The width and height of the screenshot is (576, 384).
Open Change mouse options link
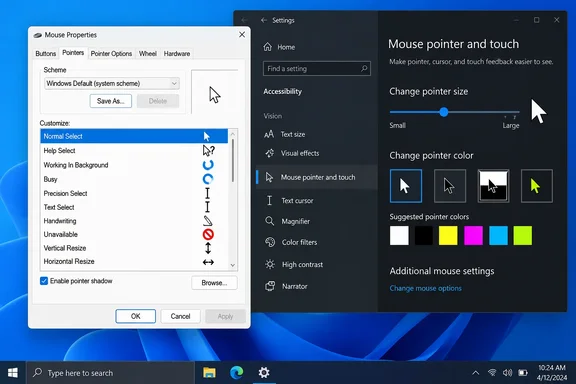pyautogui.click(x=425, y=288)
